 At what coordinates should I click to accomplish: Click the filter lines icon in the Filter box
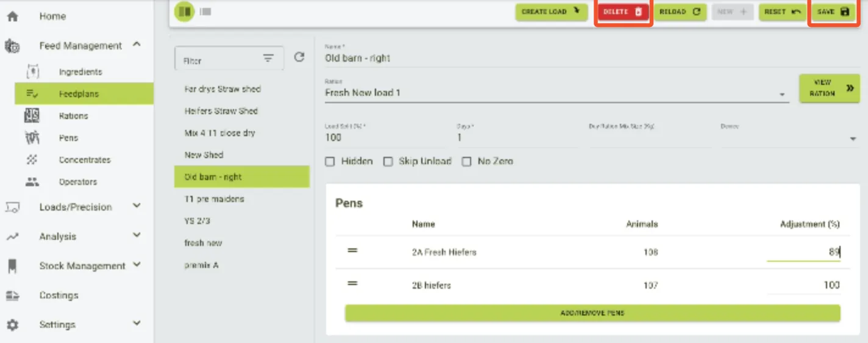pyautogui.click(x=268, y=58)
